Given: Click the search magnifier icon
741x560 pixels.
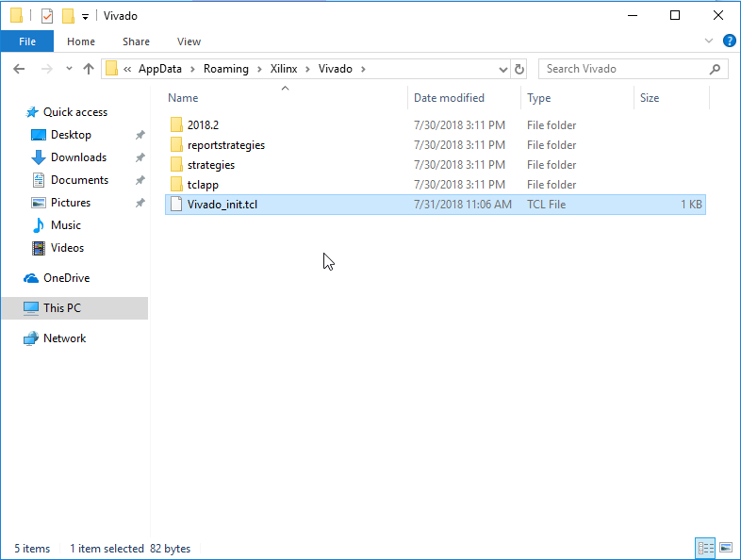Looking at the screenshot, I should [715, 69].
